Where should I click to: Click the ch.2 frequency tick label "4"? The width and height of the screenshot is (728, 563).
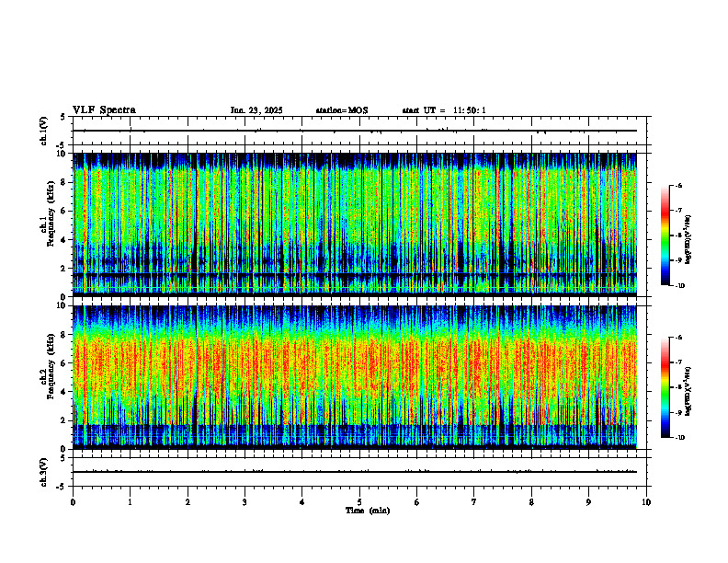point(64,392)
